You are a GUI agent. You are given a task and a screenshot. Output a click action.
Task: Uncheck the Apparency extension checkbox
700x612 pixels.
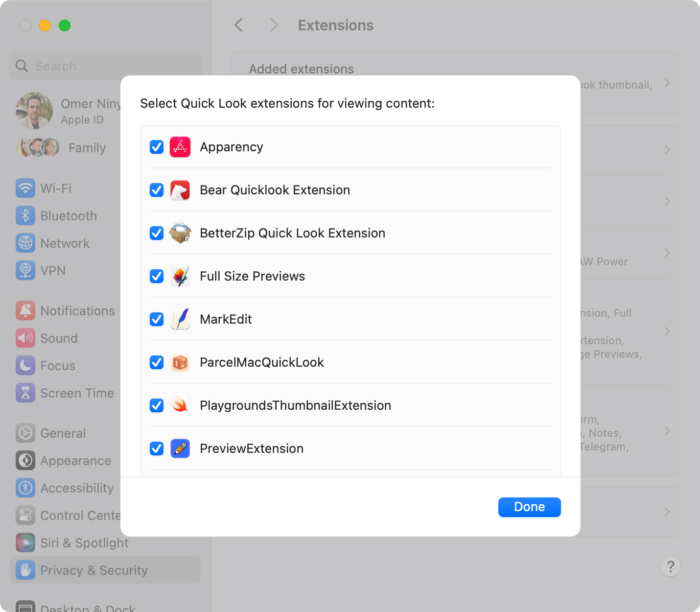pyautogui.click(x=157, y=147)
